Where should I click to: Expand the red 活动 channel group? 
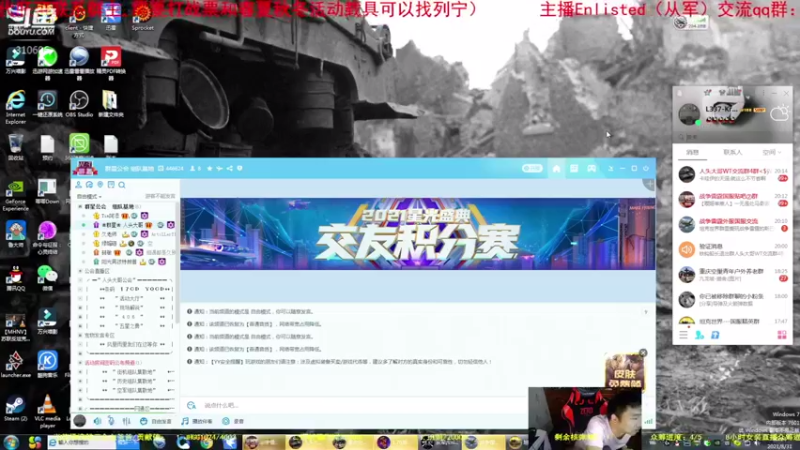(80, 363)
